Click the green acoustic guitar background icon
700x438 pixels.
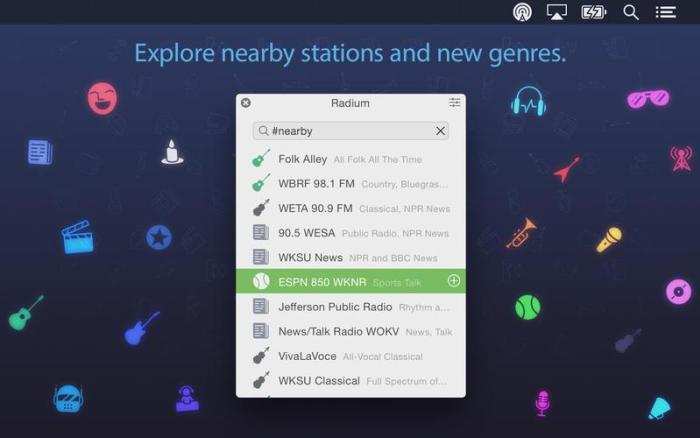pyautogui.click(x=26, y=313)
